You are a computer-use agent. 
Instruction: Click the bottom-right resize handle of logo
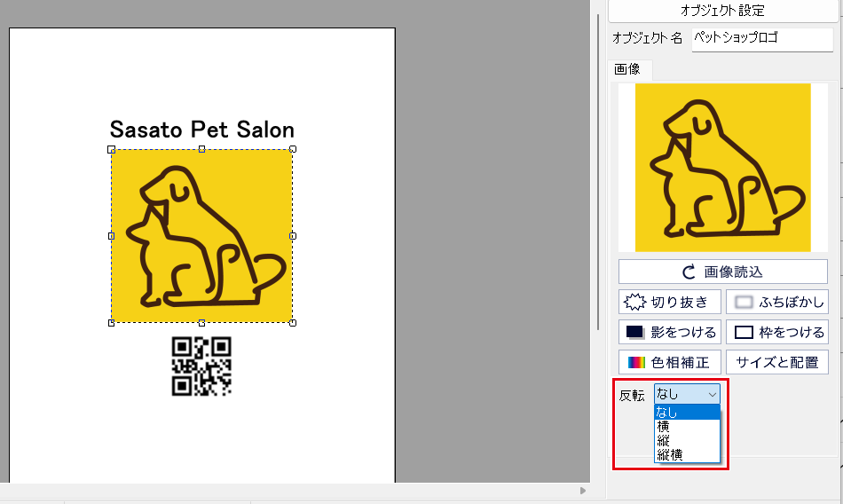[x=293, y=323]
